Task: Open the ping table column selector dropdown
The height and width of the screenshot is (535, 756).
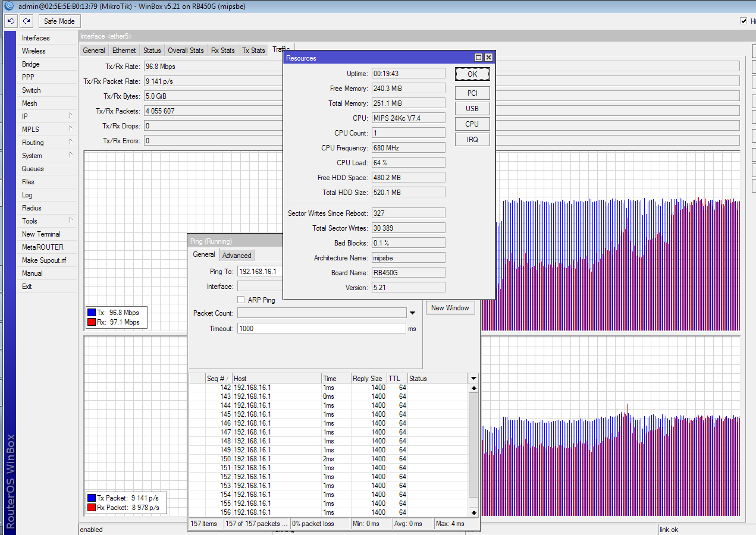Action: click(473, 378)
